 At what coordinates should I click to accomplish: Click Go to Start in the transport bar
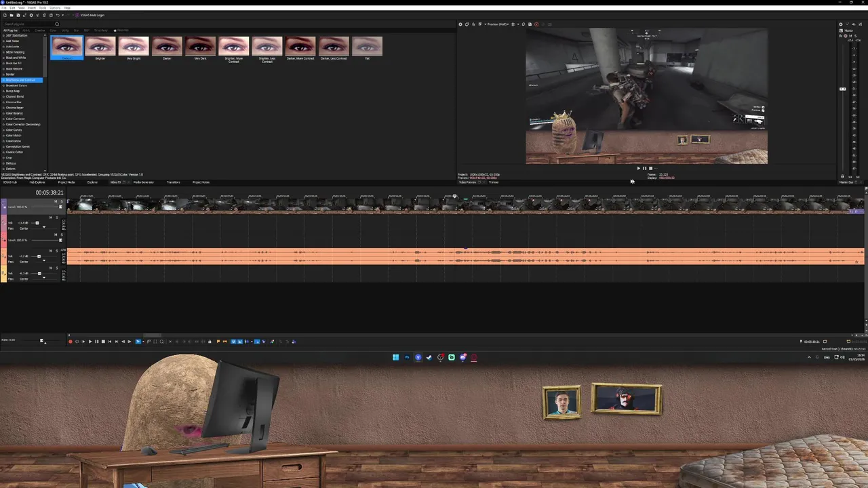(x=110, y=342)
